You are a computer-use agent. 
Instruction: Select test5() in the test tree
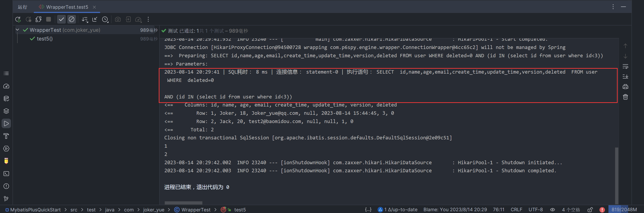[x=44, y=39]
